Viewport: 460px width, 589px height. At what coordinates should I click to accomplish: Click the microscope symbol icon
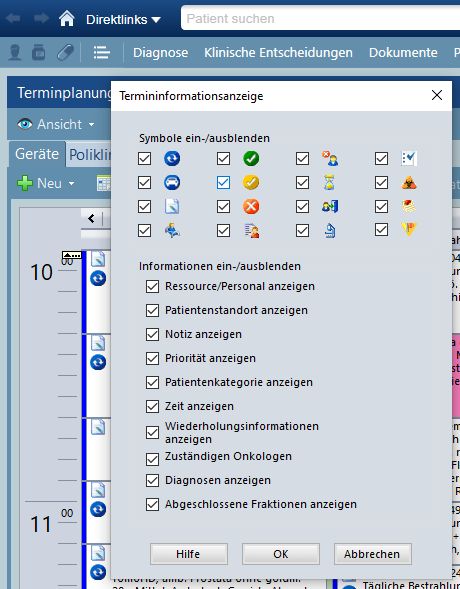coord(330,230)
